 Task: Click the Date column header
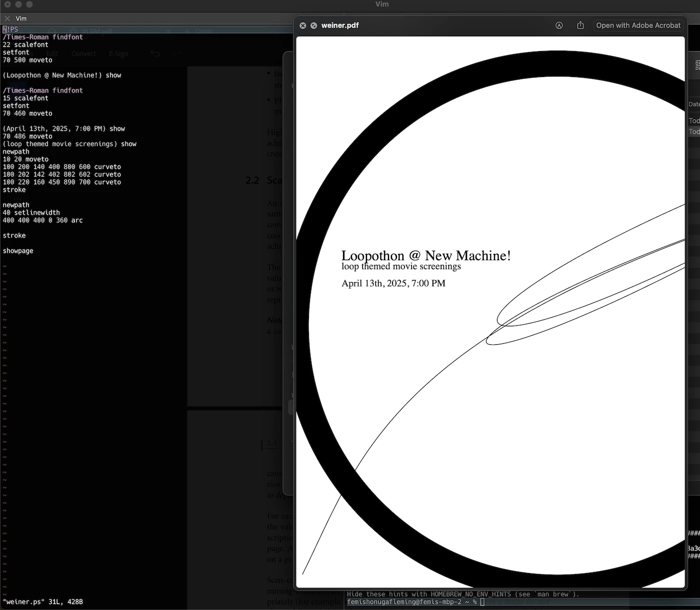click(694, 104)
